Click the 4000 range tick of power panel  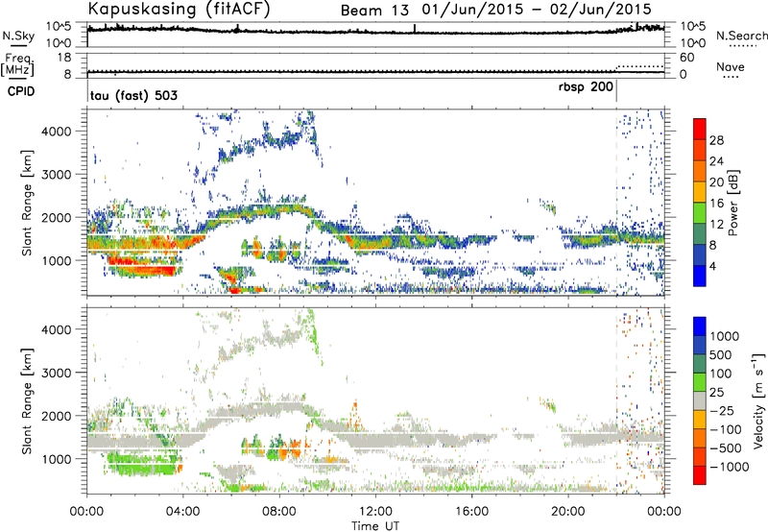[56, 132]
